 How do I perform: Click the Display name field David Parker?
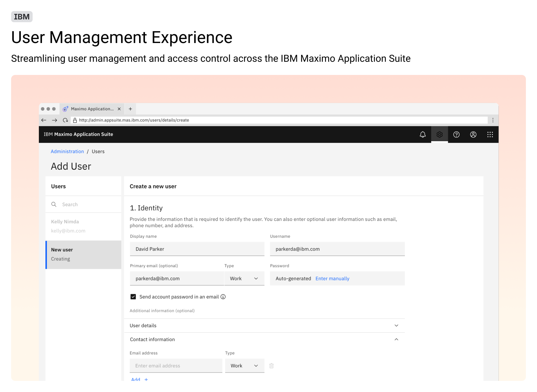click(197, 249)
